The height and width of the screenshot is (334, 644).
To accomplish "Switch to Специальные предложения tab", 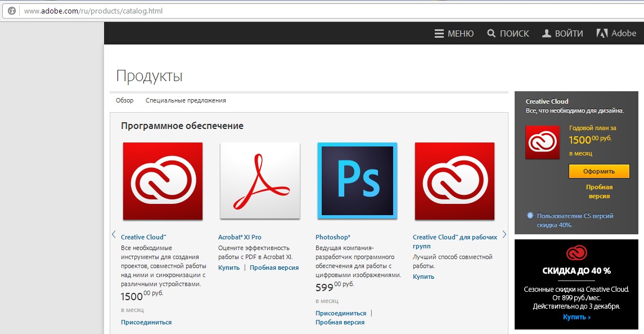I will point(186,100).
